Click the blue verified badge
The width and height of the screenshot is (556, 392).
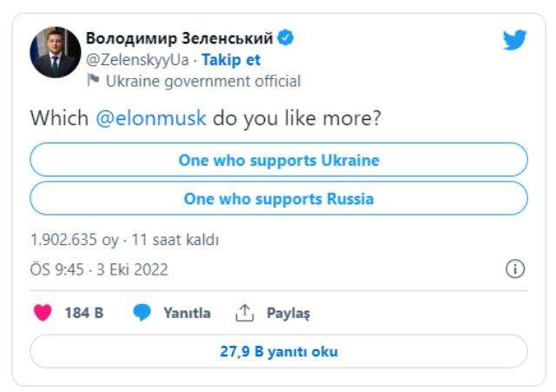[286, 37]
